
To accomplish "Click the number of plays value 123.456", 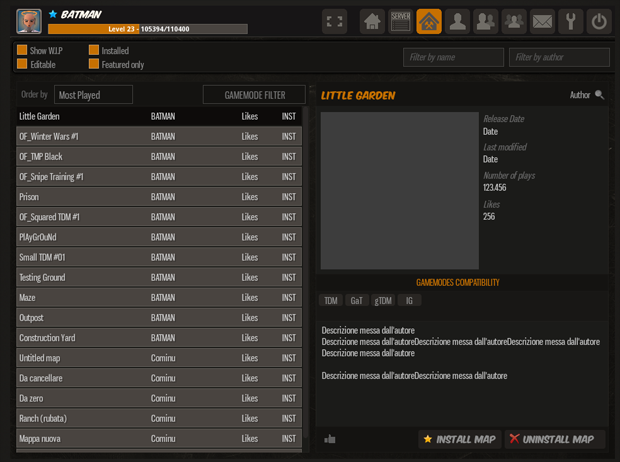I will (x=494, y=187).
